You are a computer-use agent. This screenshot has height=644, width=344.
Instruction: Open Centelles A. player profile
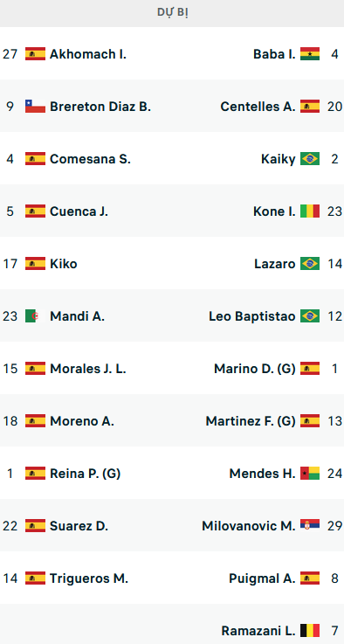pos(258,107)
